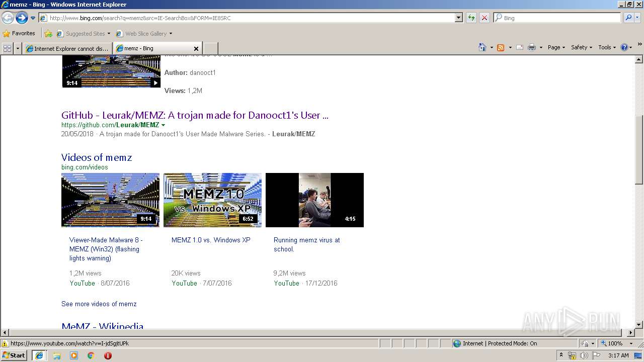The width and height of the screenshot is (644, 362).
Task: Open the Windows Start button
Action: [x=14, y=355]
